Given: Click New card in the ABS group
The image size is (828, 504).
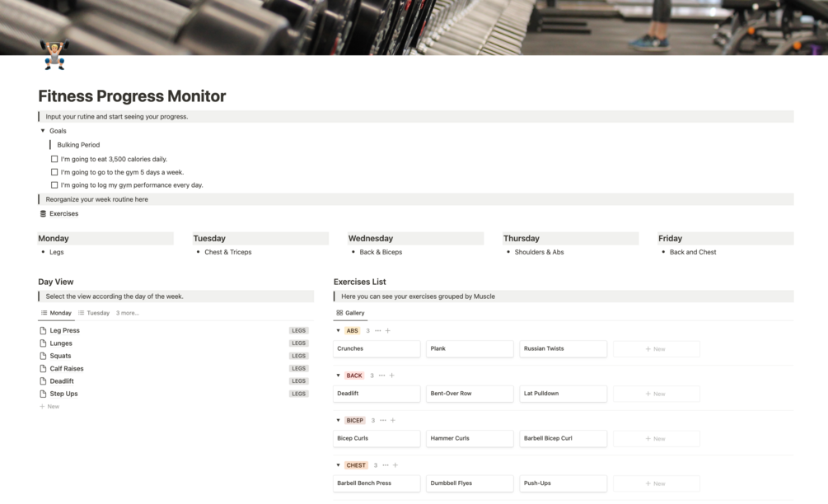Looking at the screenshot, I should [x=656, y=348].
